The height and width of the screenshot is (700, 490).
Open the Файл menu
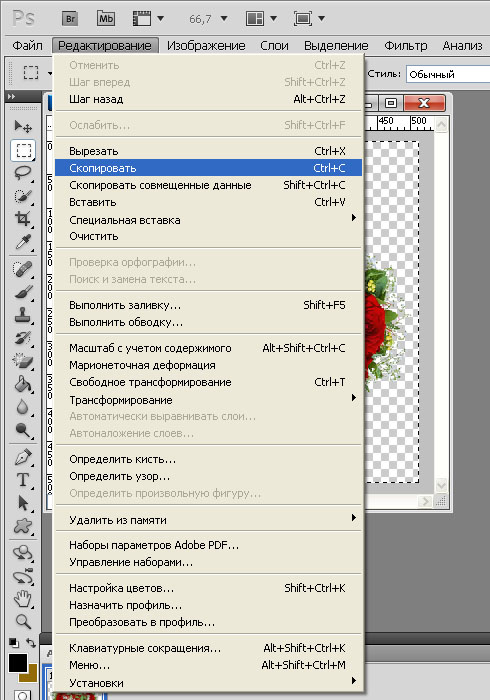coord(27,46)
